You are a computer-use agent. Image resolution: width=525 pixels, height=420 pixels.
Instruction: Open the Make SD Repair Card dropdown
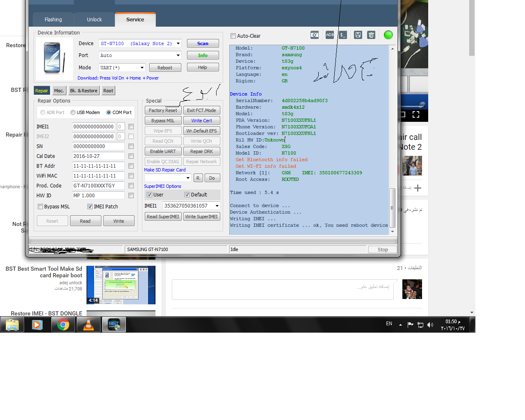pyautogui.click(x=188, y=178)
